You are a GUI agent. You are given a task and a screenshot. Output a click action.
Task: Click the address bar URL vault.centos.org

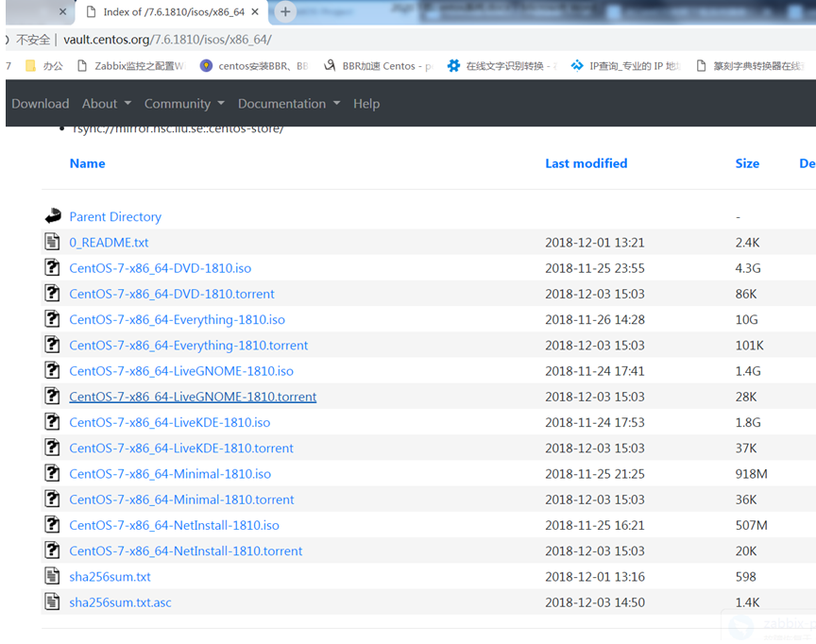tap(167, 40)
